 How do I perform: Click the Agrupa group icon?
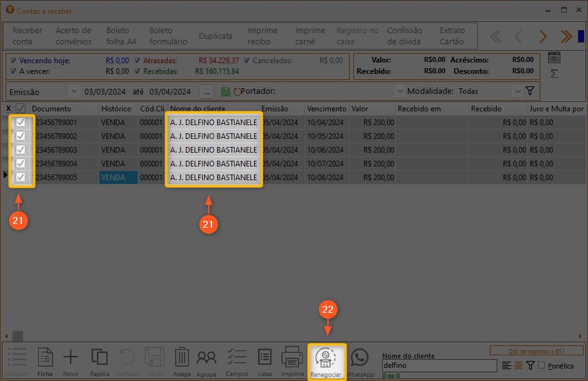[x=206, y=361]
